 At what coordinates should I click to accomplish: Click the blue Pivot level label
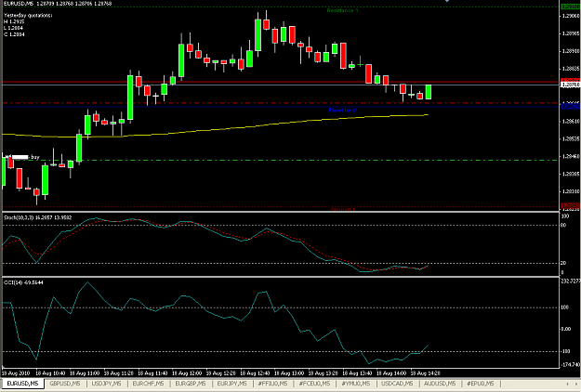[x=343, y=110]
